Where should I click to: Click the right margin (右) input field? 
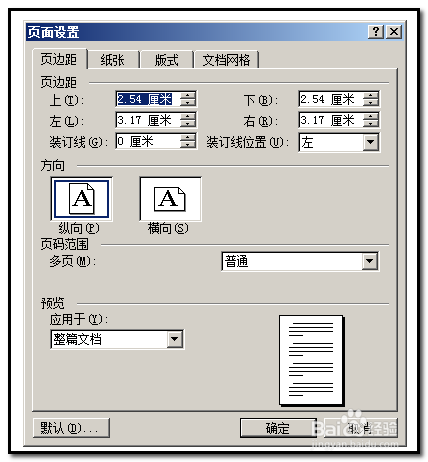331,120
